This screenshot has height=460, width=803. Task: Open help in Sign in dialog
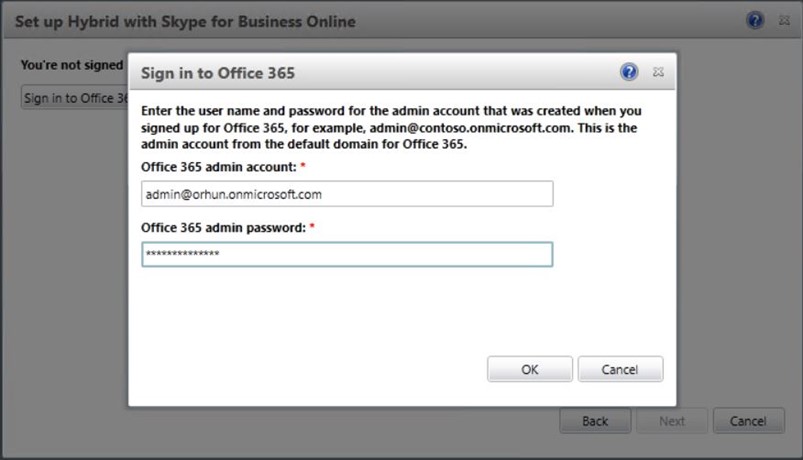coord(629,72)
